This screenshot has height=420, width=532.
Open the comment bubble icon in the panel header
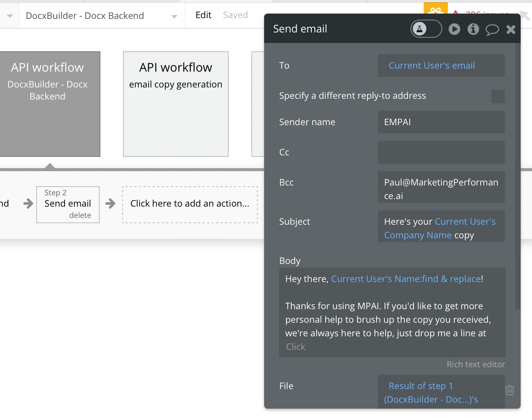tap(492, 29)
